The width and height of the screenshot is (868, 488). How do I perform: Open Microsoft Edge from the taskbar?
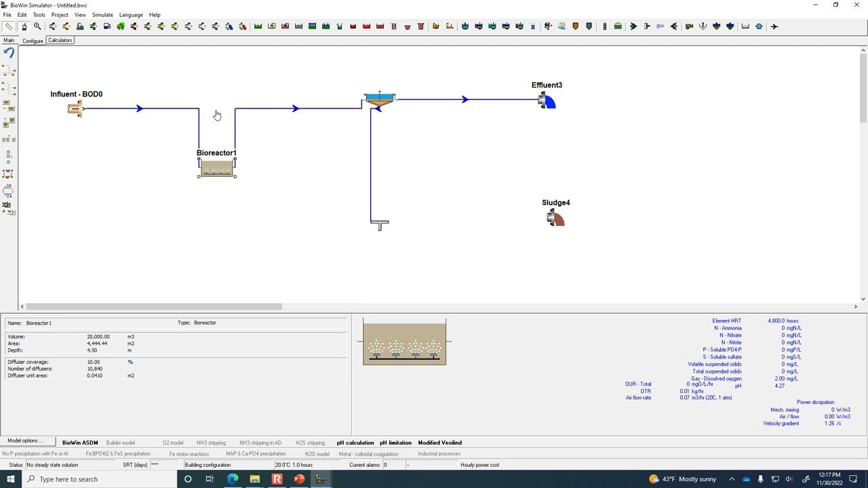pos(233,479)
